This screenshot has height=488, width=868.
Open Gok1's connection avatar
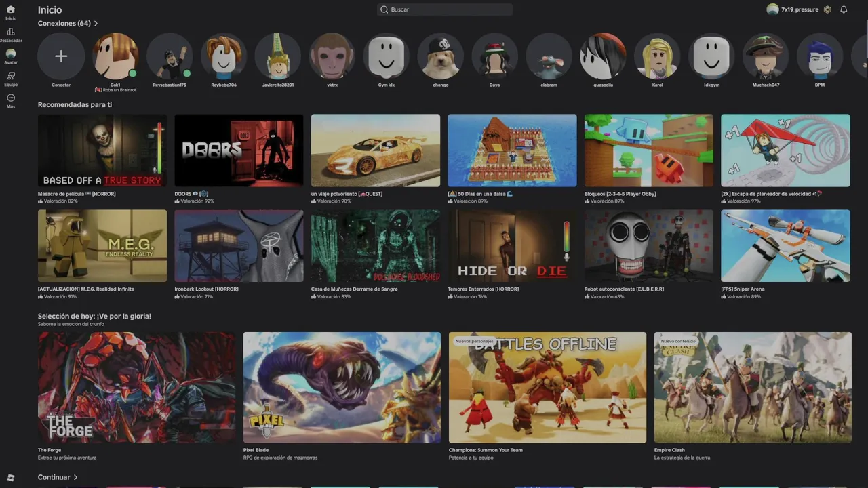point(115,56)
